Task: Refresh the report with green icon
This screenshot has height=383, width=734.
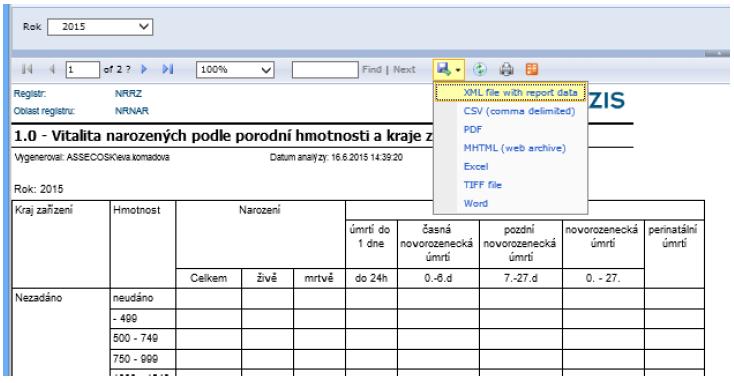Action: pyautogui.click(x=479, y=70)
